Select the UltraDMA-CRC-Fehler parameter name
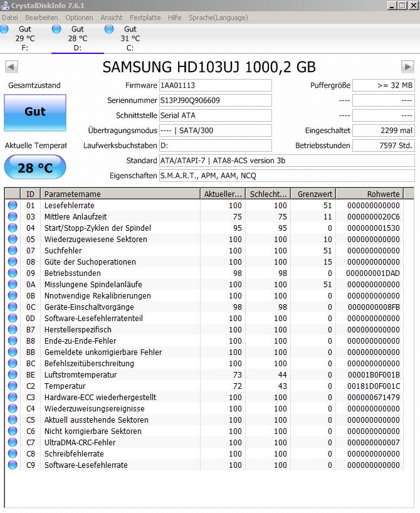420x513 pixels. pyautogui.click(x=80, y=442)
